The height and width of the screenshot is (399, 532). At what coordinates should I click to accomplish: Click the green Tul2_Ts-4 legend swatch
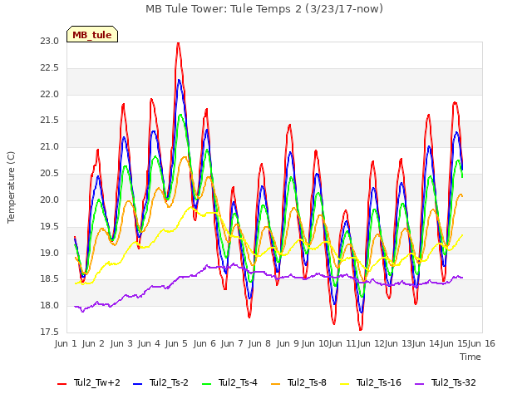pos(206,384)
